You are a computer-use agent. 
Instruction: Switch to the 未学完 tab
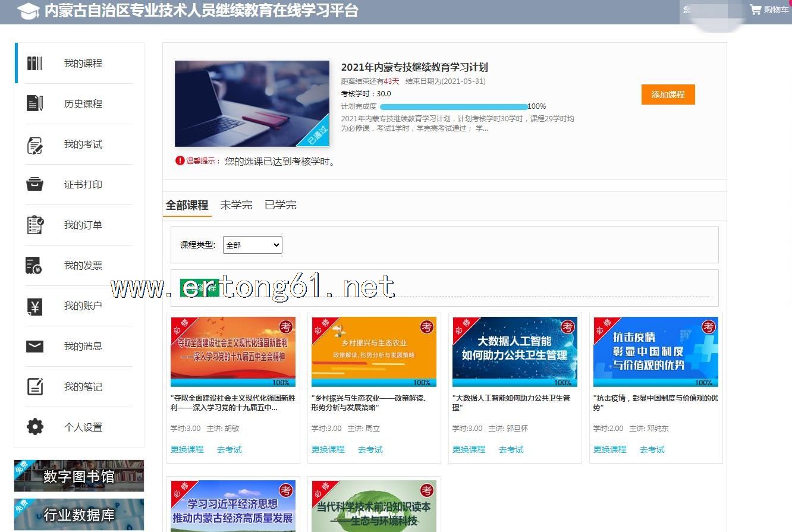coord(236,205)
